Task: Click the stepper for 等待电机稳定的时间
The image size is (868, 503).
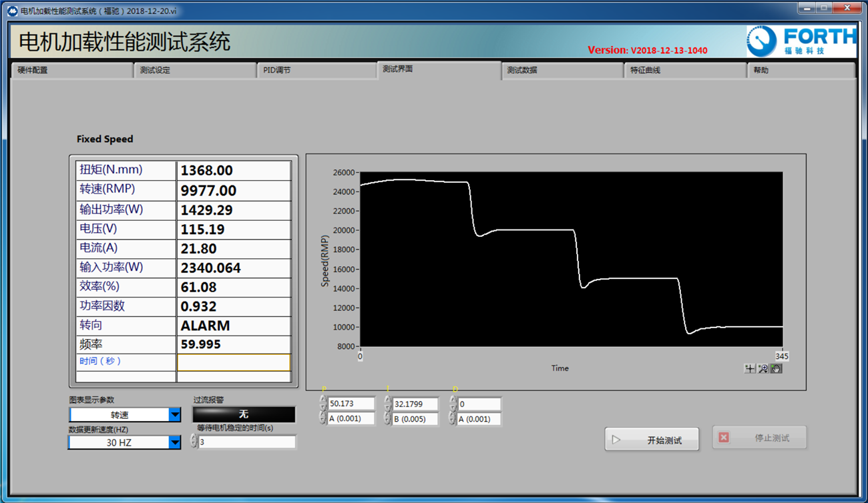Action: (x=194, y=442)
